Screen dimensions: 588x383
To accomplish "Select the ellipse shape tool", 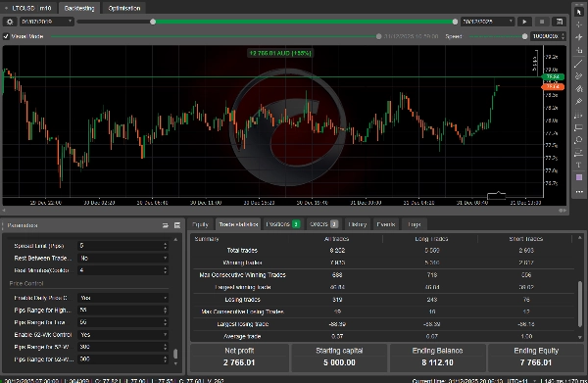I will point(579,140).
